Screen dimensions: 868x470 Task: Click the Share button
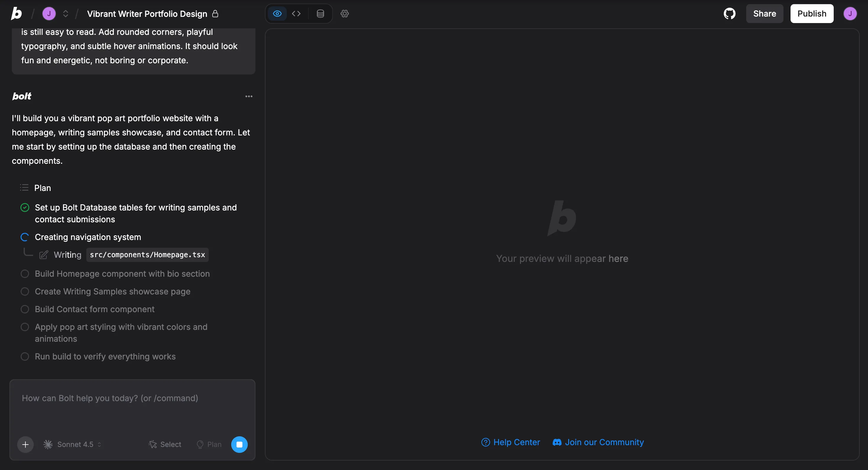click(764, 14)
